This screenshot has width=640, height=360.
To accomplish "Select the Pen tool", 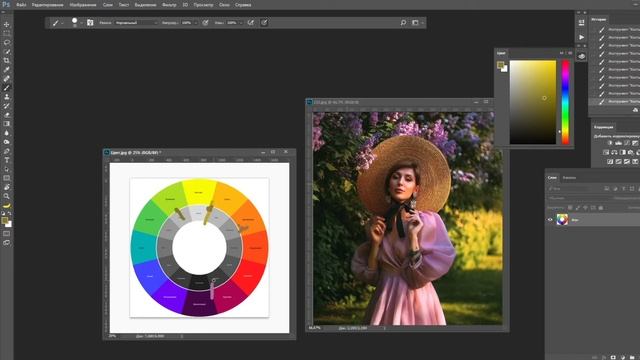I will point(7,151).
